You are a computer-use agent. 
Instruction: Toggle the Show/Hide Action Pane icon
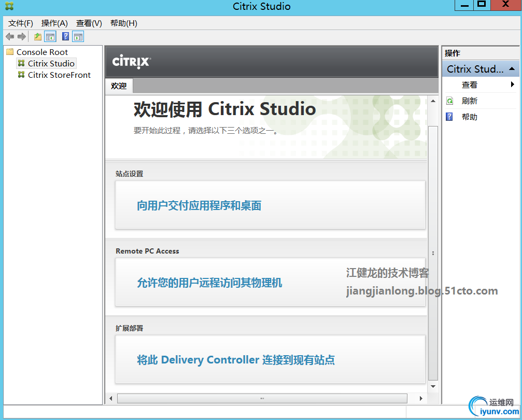78,36
